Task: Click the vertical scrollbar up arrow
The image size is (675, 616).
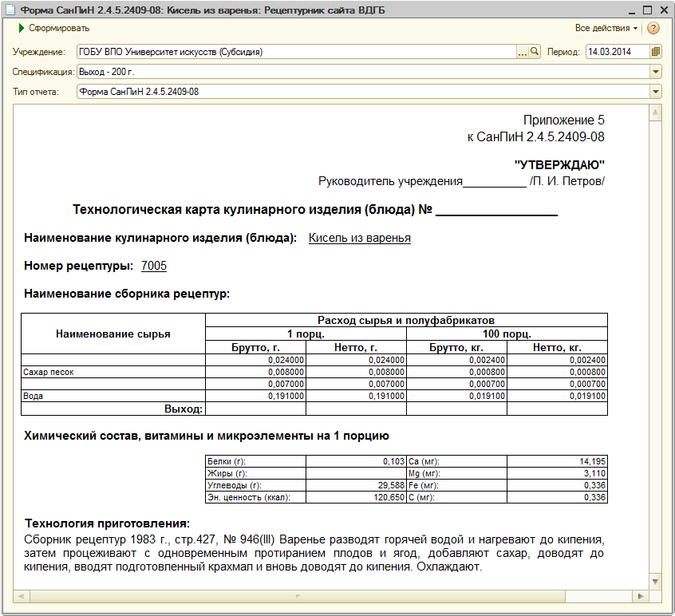Action: click(x=655, y=113)
